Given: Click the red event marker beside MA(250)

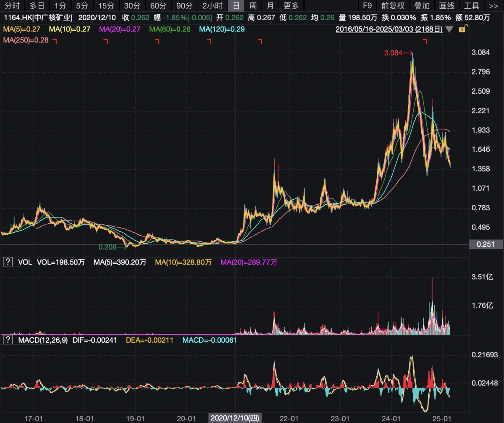Looking at the screenshot, I should click(55, 41).
